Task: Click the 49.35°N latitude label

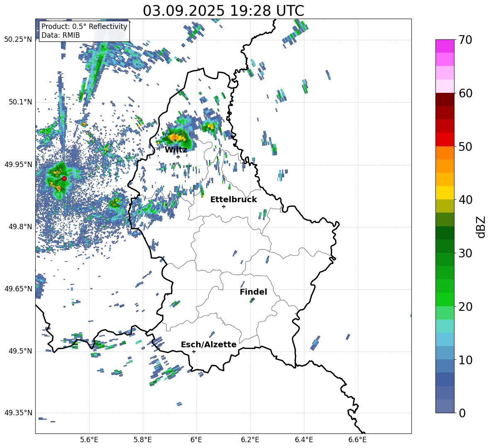Action: click(18, 413)
